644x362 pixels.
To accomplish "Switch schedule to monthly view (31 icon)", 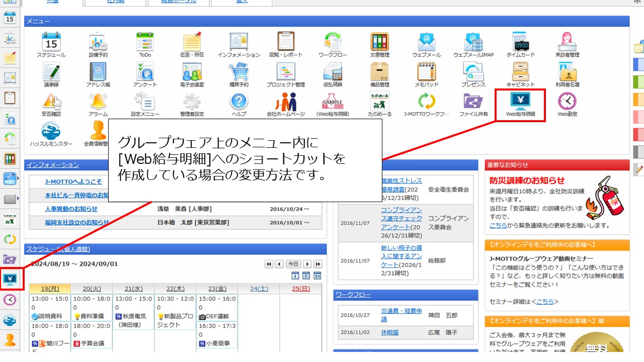I will (317, 275).
